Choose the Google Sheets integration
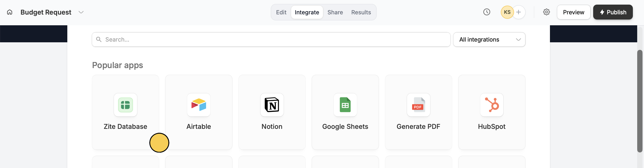The height and width of the screenshot is (168, 644). click(x=345, y=112)
